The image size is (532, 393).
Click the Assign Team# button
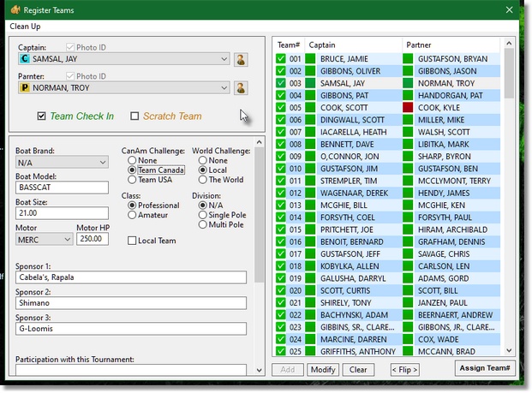pos(485,369)
